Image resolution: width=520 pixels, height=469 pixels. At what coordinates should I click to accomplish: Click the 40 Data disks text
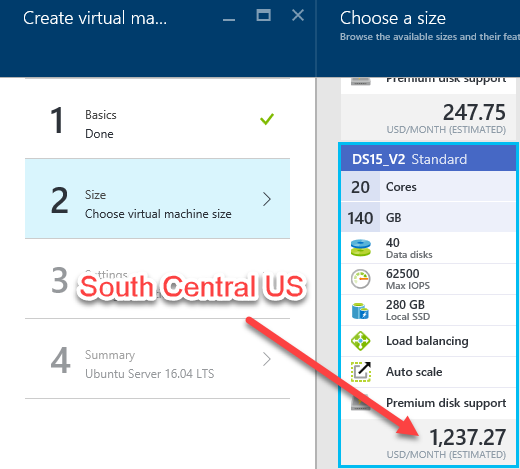409,248
